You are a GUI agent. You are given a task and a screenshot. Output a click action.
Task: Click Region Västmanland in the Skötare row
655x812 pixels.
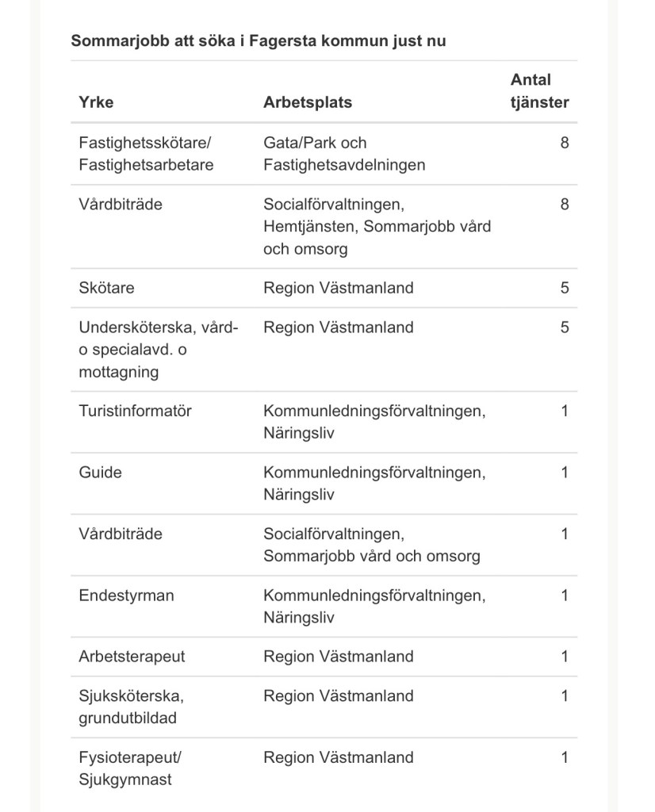pos(338,288)
